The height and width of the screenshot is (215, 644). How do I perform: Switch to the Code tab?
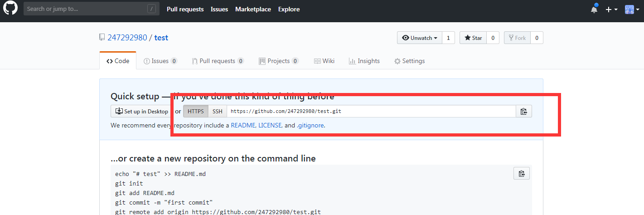click(118, 61)
